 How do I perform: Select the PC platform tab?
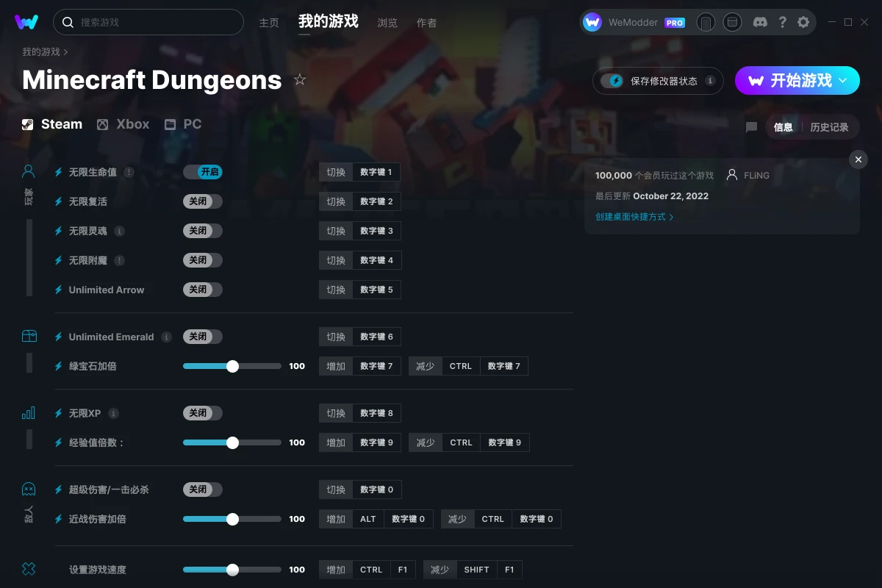[183, 124]
